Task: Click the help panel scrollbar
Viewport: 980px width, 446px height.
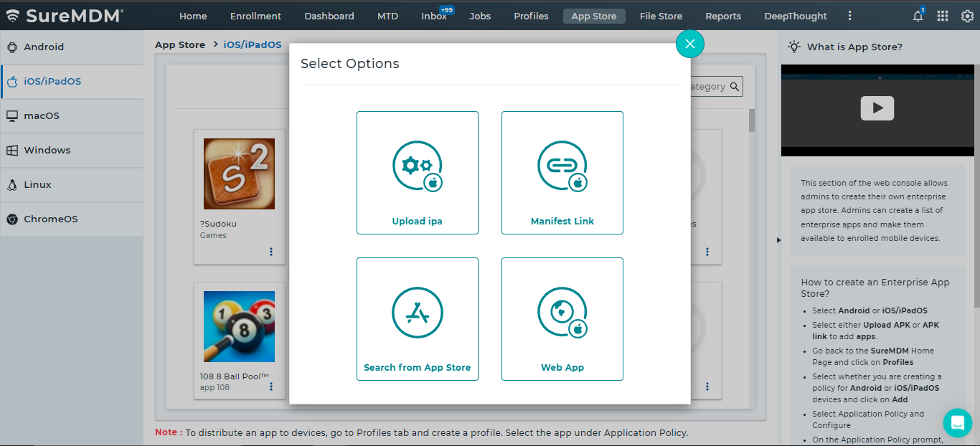Action: pos(977,186)
